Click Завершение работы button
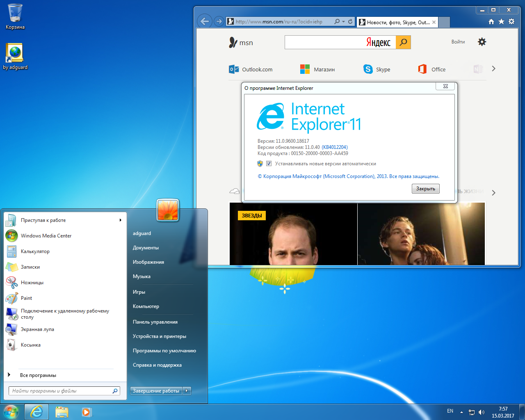The height and width of the screenshot is (420, 525). 156,391
